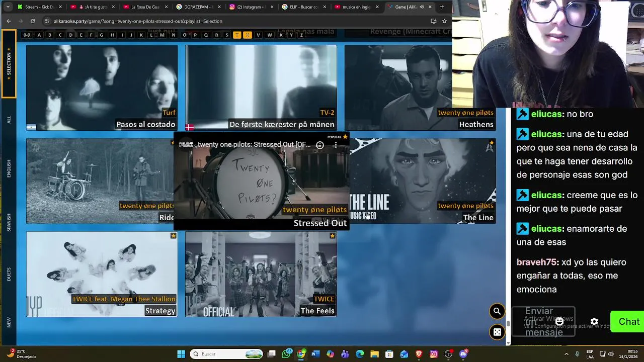Screen dimensions: 644x362
Task: Open the karaoke song search magnifier
Action: click(497, 311)
